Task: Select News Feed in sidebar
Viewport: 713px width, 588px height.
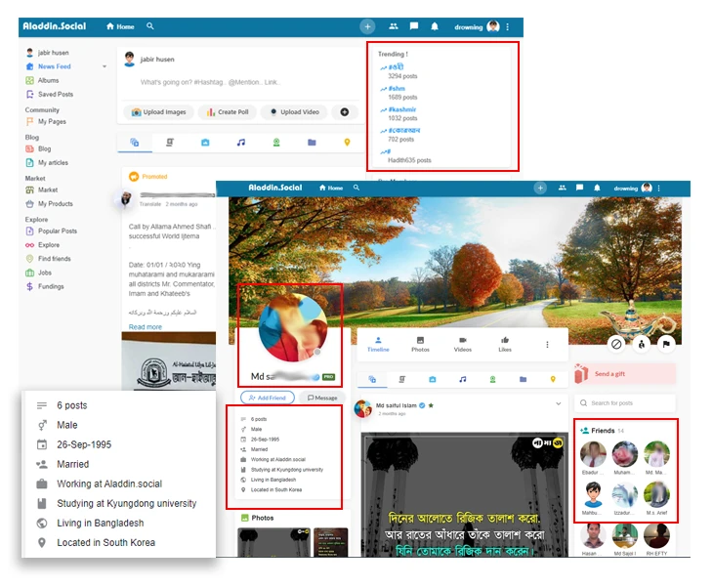Action: tap(48, 66)
